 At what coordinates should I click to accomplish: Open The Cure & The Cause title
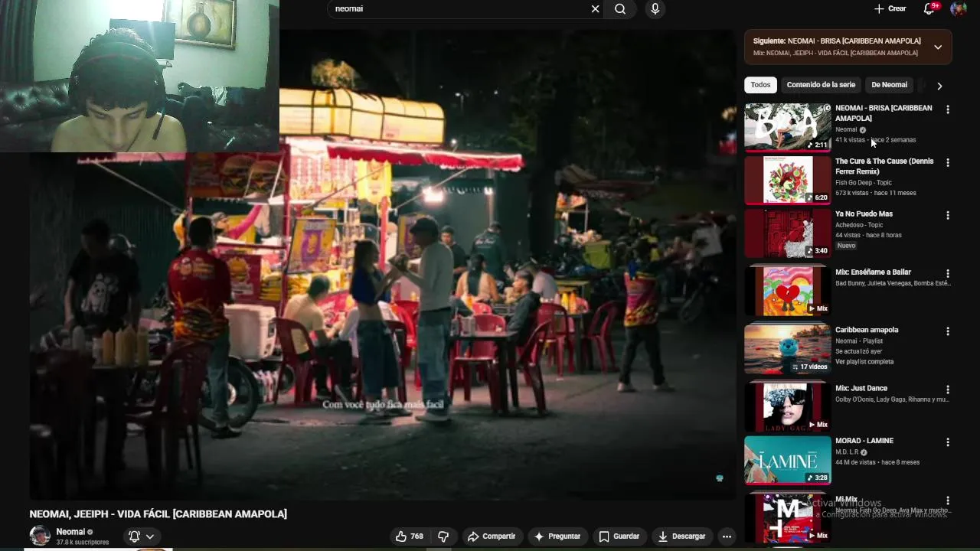click(884, 166)
